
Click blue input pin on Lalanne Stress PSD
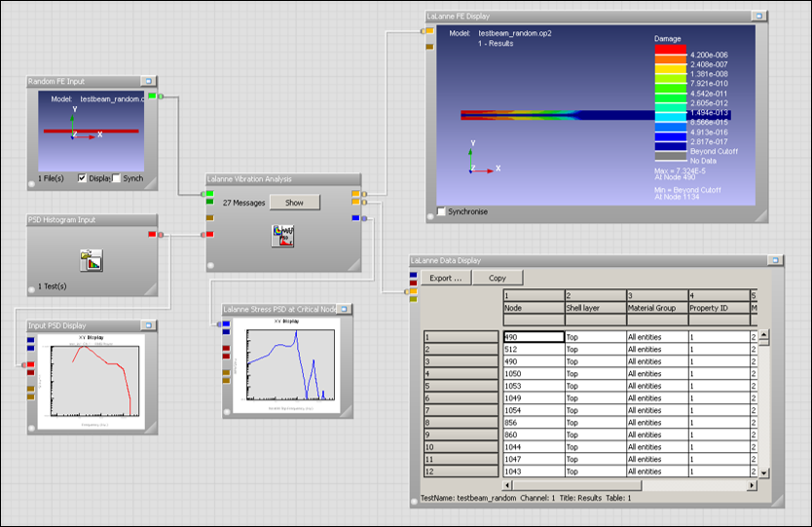(226, 323)
